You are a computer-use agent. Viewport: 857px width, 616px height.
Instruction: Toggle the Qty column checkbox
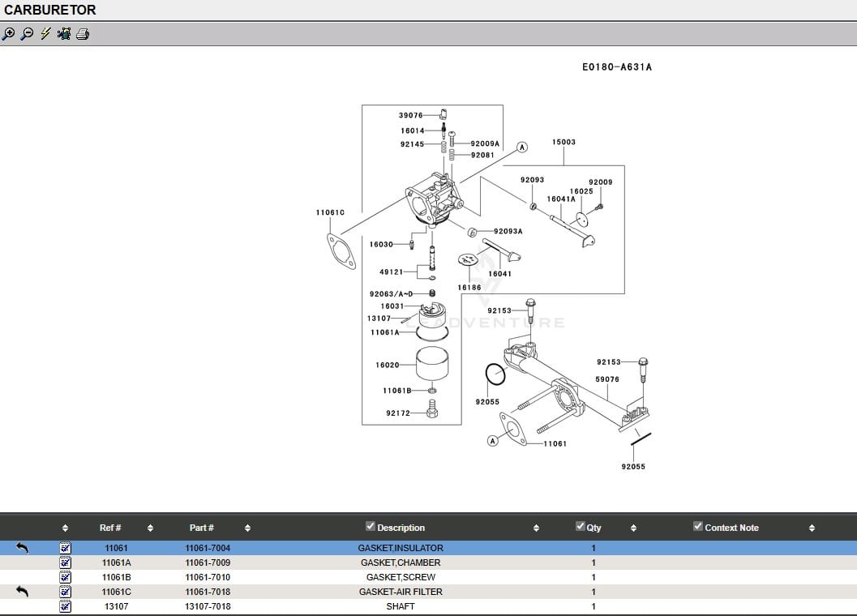coord(580,527)
